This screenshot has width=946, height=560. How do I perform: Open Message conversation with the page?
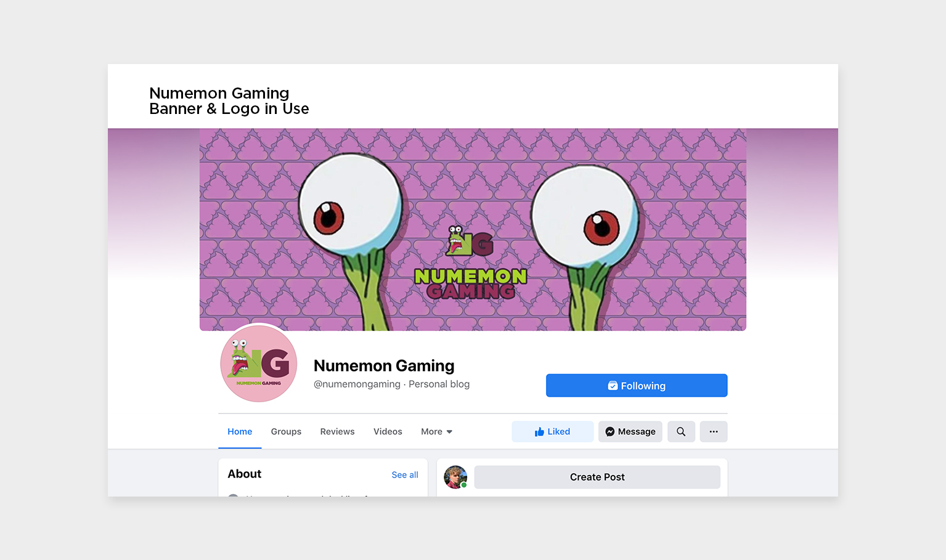630,432
